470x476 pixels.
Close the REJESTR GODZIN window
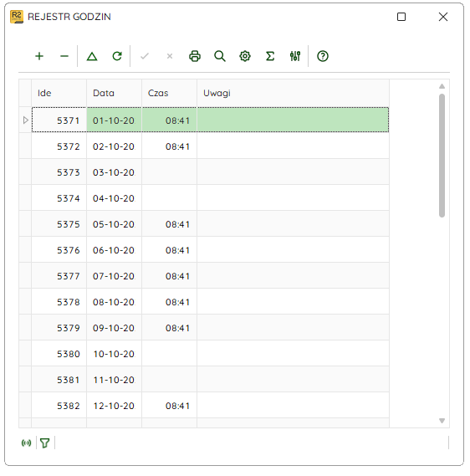tap(443, 17)
